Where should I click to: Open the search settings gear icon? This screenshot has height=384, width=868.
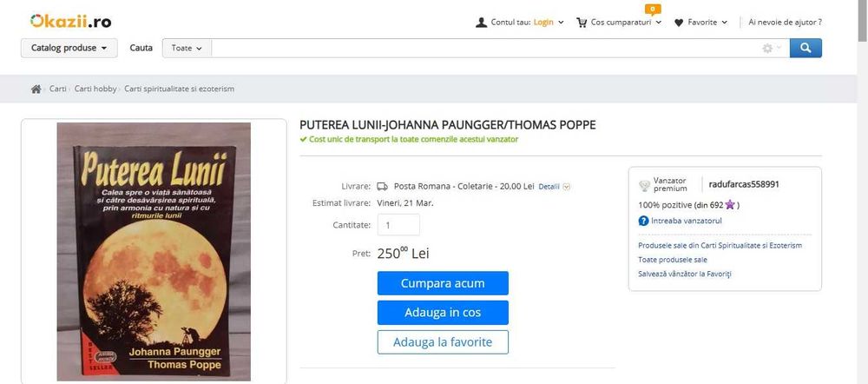767,49
